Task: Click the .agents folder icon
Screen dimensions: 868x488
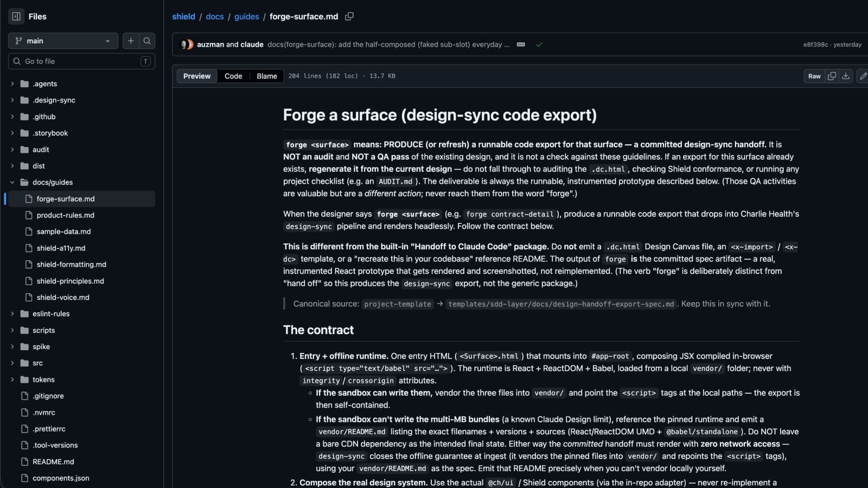Action: (24, 84)
